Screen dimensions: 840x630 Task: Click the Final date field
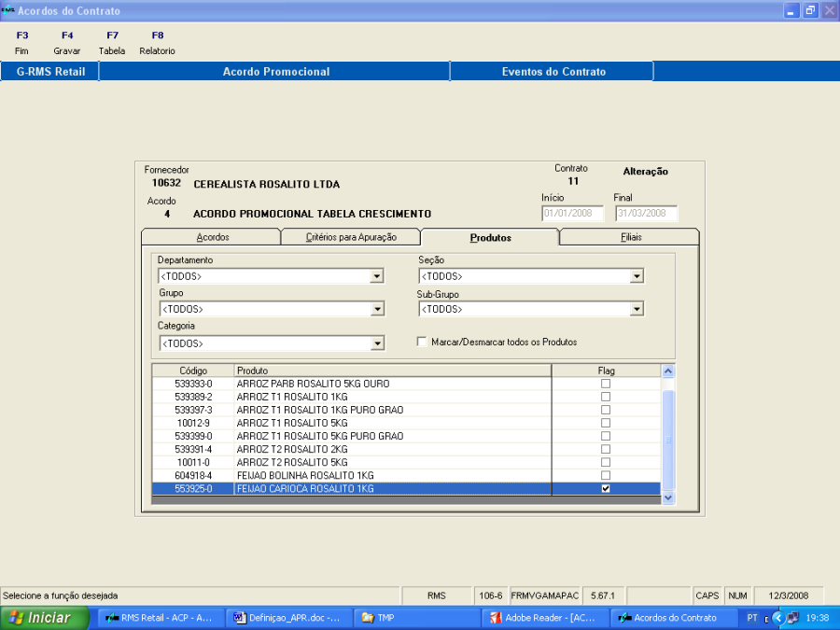(x=646, y=213)
